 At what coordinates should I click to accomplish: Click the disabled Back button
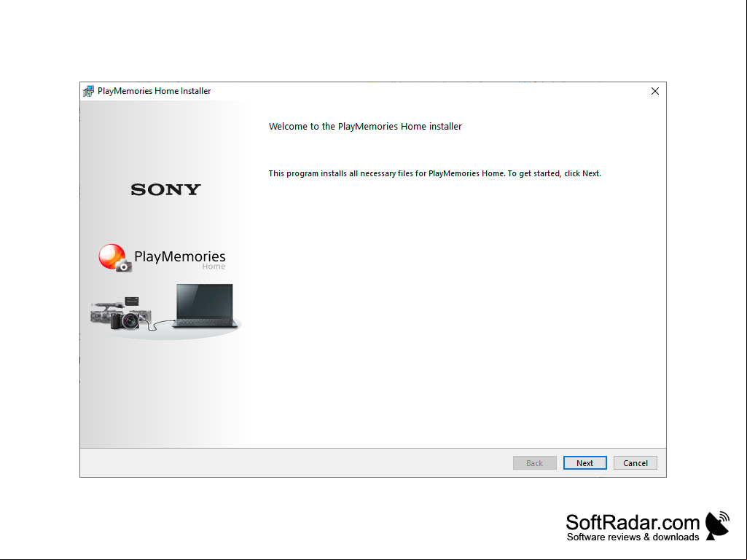point(534,463)
